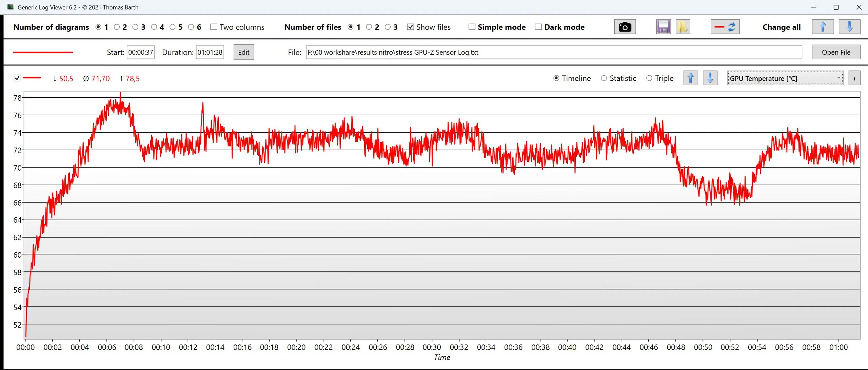Open the GPU Temperature sensor dropdown
This screenshot has width=868, height=370.
(x=785, y=78)
